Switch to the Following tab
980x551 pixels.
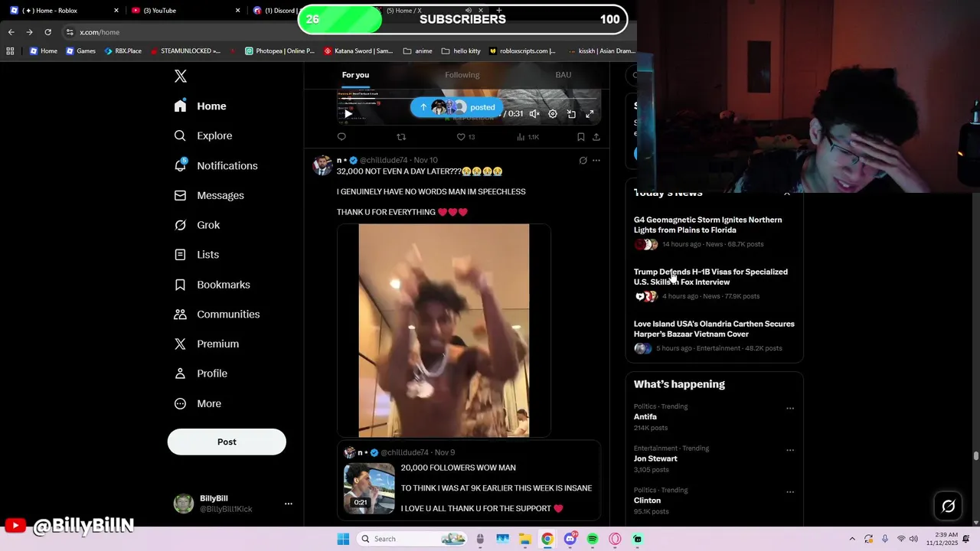462,75
